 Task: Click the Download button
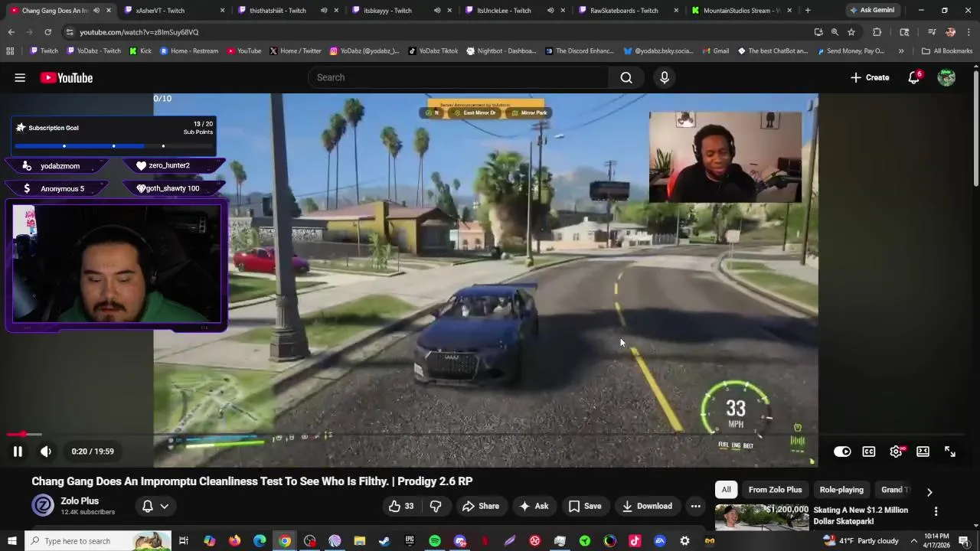click(x=647, y=506)
